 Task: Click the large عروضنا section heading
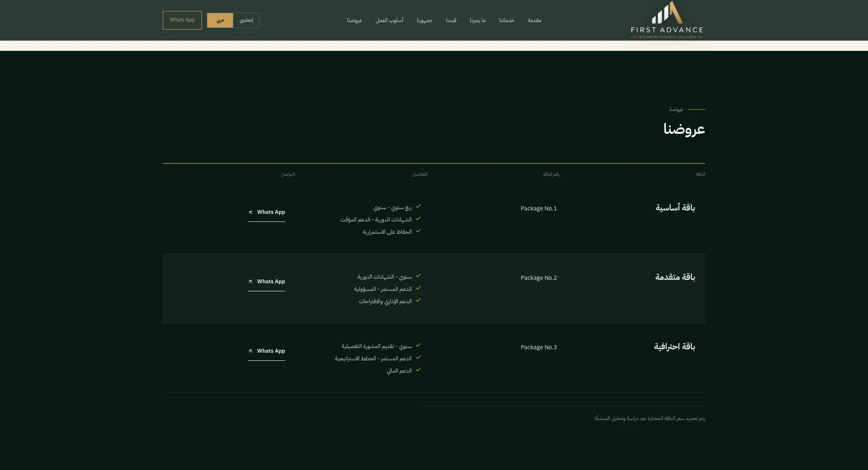point(684,129)
